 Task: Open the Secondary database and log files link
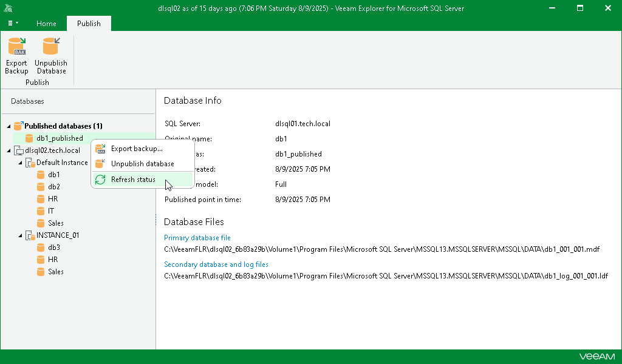point(216,264)
